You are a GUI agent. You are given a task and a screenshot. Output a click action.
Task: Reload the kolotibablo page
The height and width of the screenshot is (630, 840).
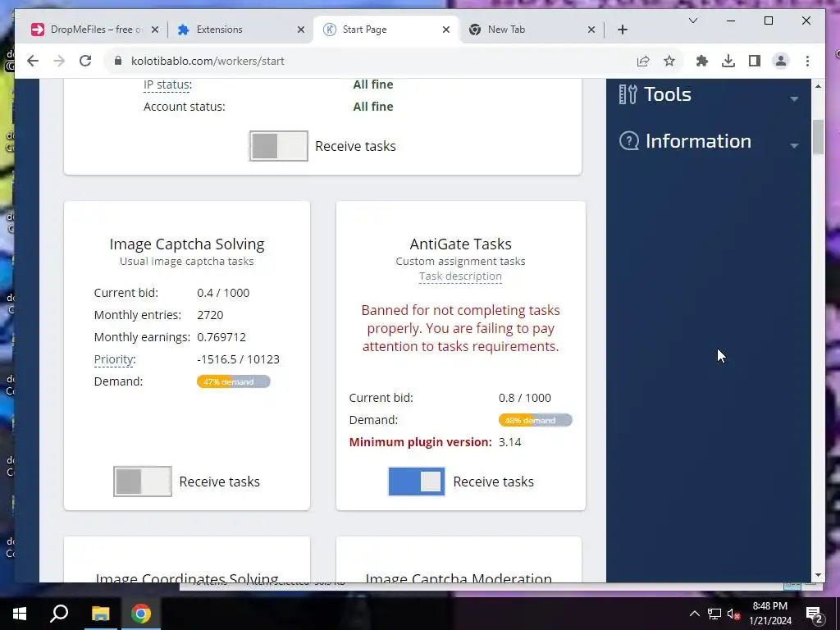point(85,61)
